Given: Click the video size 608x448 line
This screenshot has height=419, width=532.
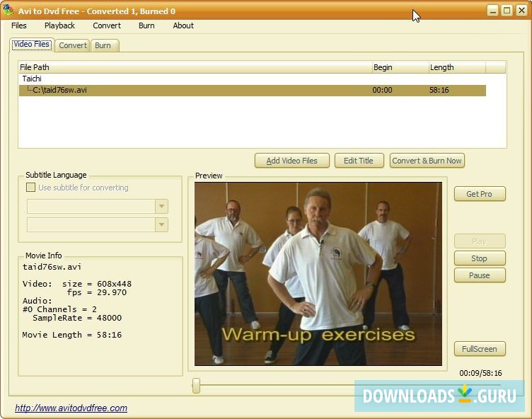Looking at the screenshot, I should coord(77,284).
